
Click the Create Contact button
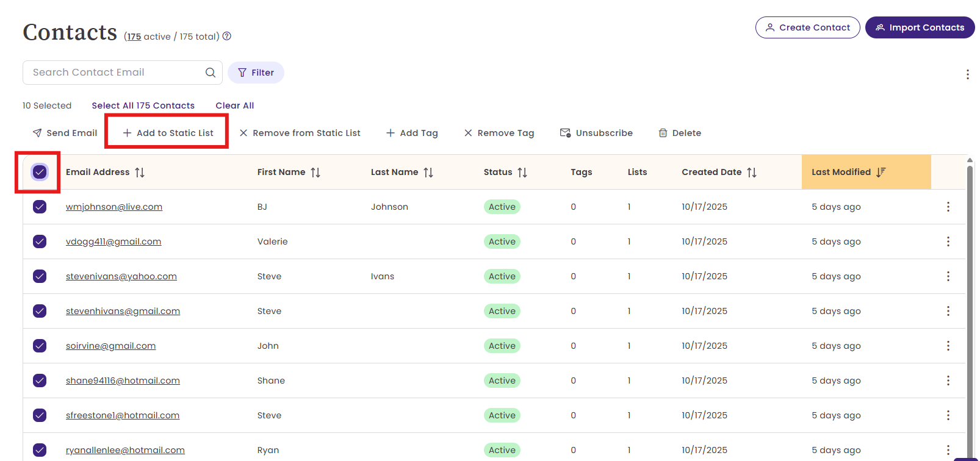(x=808, y=27)
